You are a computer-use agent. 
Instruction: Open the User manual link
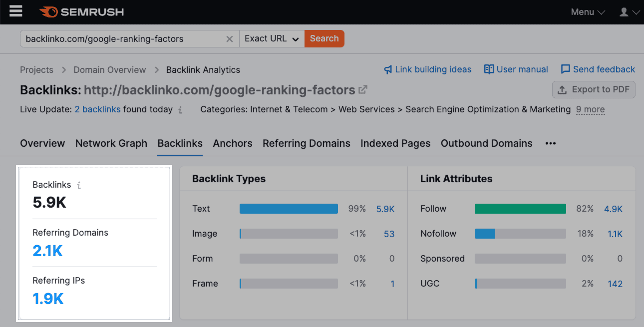[x=516, y=69]
